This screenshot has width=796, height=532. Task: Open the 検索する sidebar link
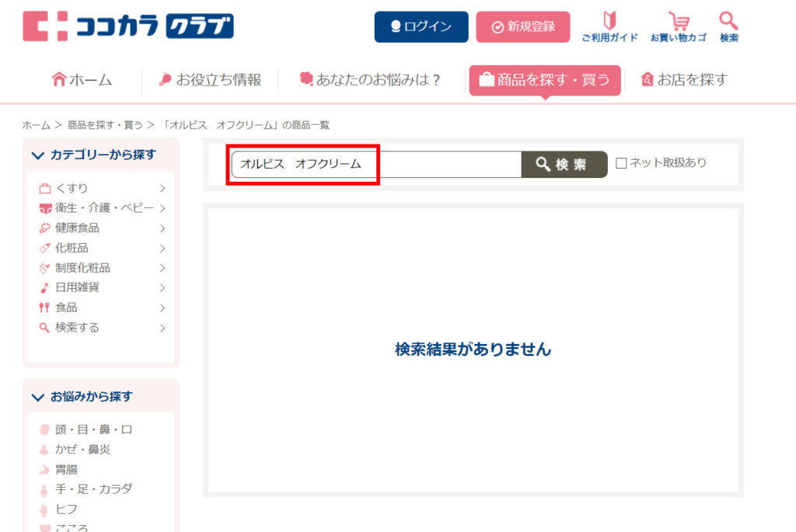pos(77,328)
